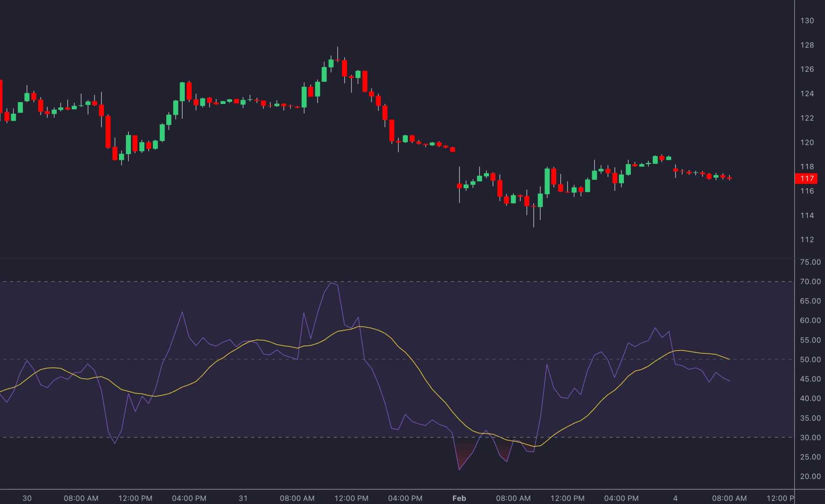825x504 pixels.
Task: Click the 04:00 PM label after 31
Action: point(405,498)
